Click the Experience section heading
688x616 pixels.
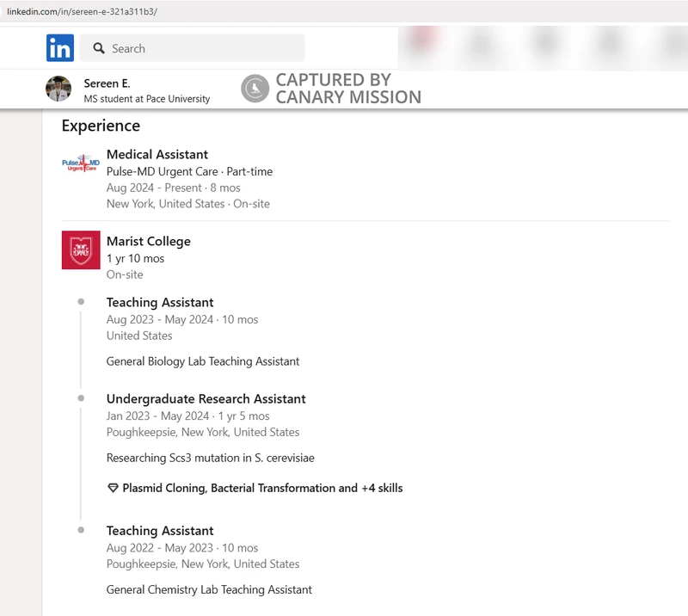(101, 126)
